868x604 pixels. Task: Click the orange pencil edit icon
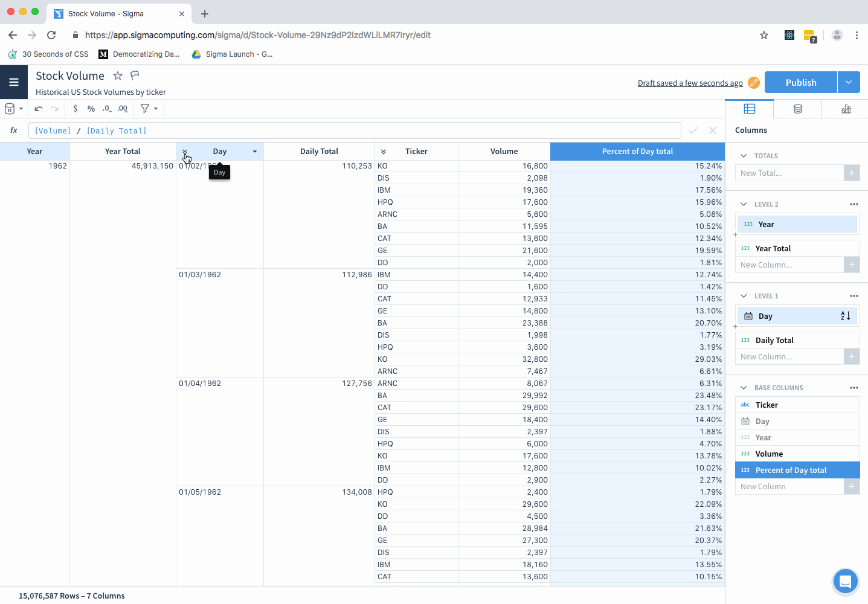pyautogui.click(x=754, y=83)
